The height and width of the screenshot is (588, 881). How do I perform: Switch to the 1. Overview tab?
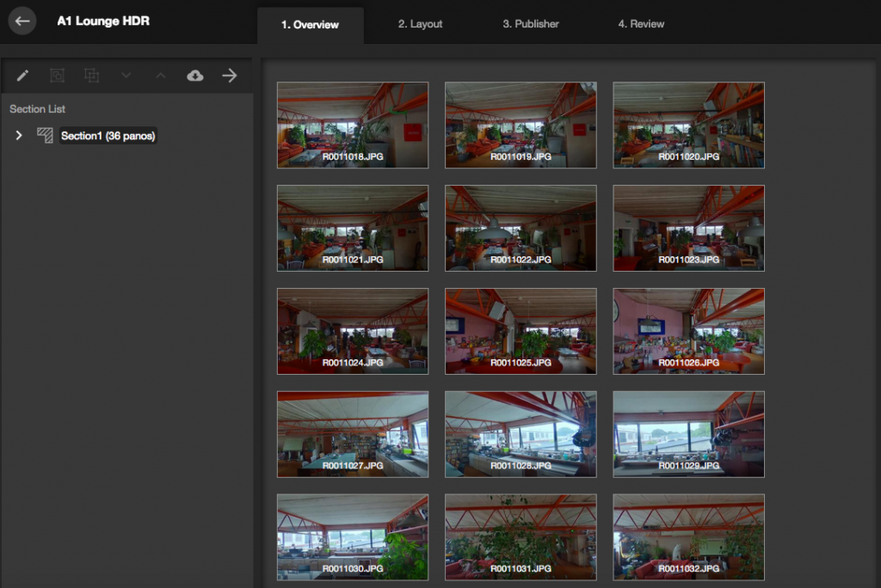310,25
